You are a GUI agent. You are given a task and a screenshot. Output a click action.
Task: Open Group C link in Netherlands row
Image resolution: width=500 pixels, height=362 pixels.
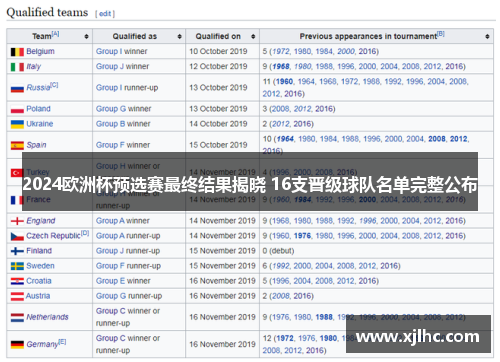coord(111,311)
